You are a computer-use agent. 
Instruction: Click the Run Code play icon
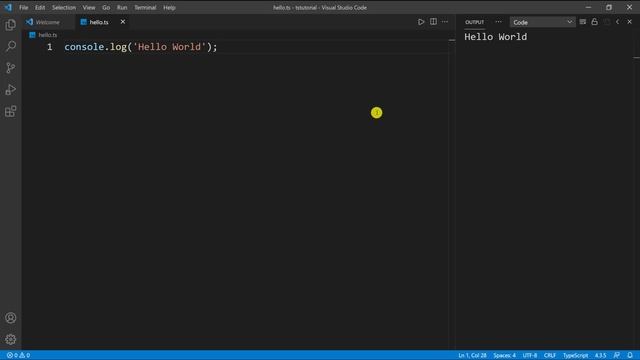point(421,22)
